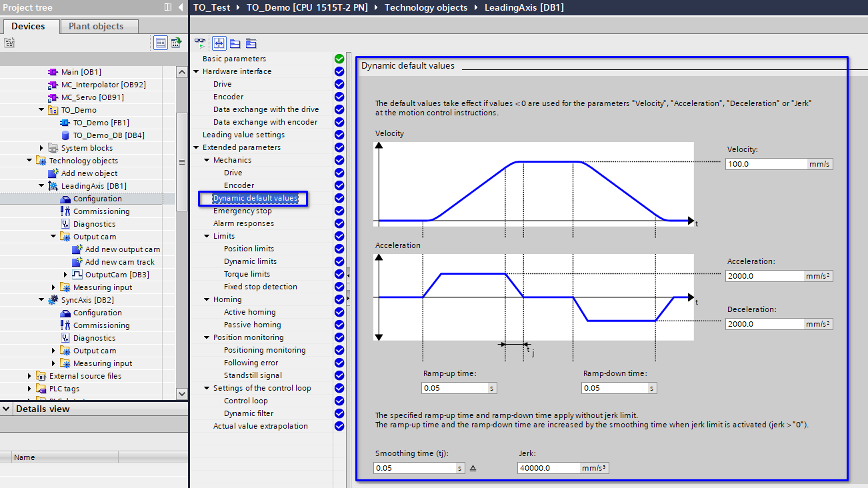
Task: Toggle the project tree overview view button
Action: (x=161, y=43)
